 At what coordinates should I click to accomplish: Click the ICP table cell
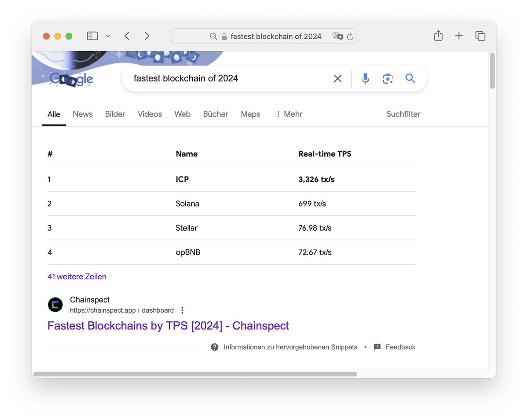pyautogui.click(x=182, y=179)
